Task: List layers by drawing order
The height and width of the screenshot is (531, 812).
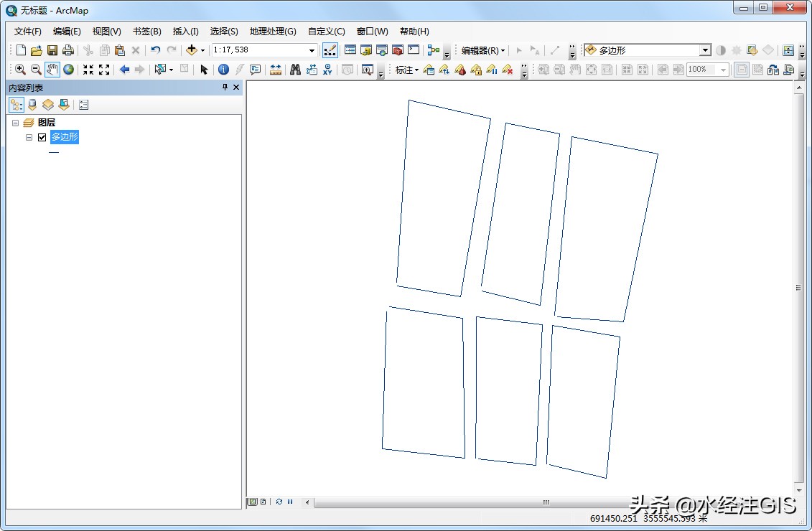Action: click(16, 105)
